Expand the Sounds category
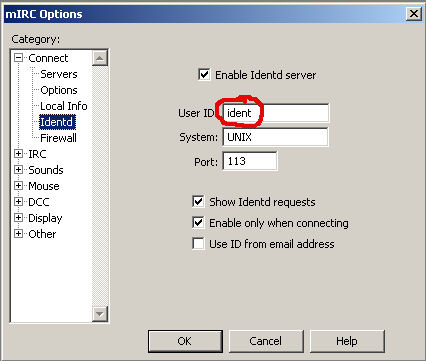 point(19,170)
